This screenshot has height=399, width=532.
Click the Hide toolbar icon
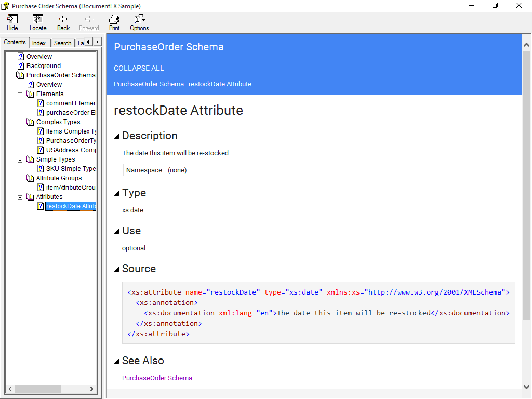click(12, 23)
